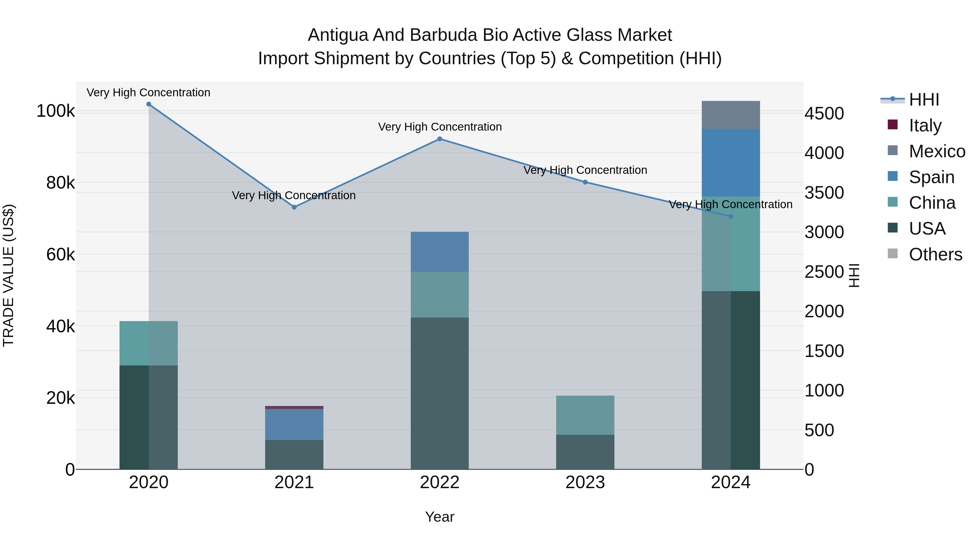Screen dimensions: 980x551
Task: Click the 2021 x-axis label
Action: (x=294, y=482)
